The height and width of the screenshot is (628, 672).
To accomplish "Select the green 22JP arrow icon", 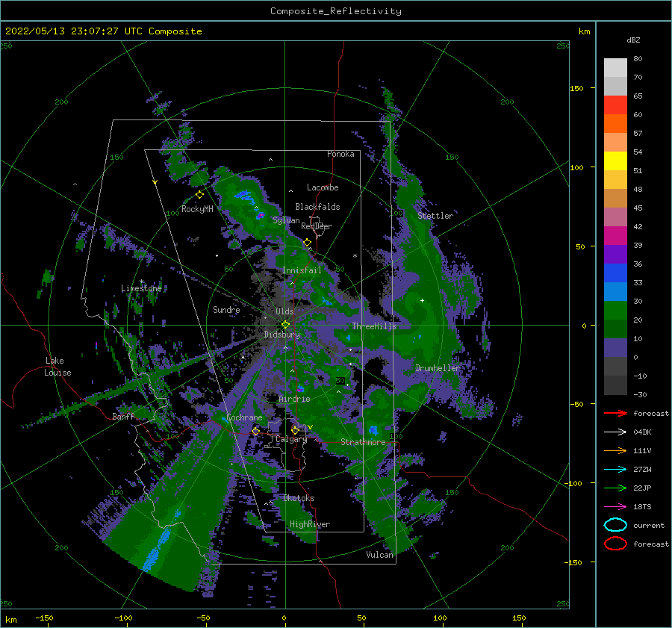I will (x=615, y=488).
